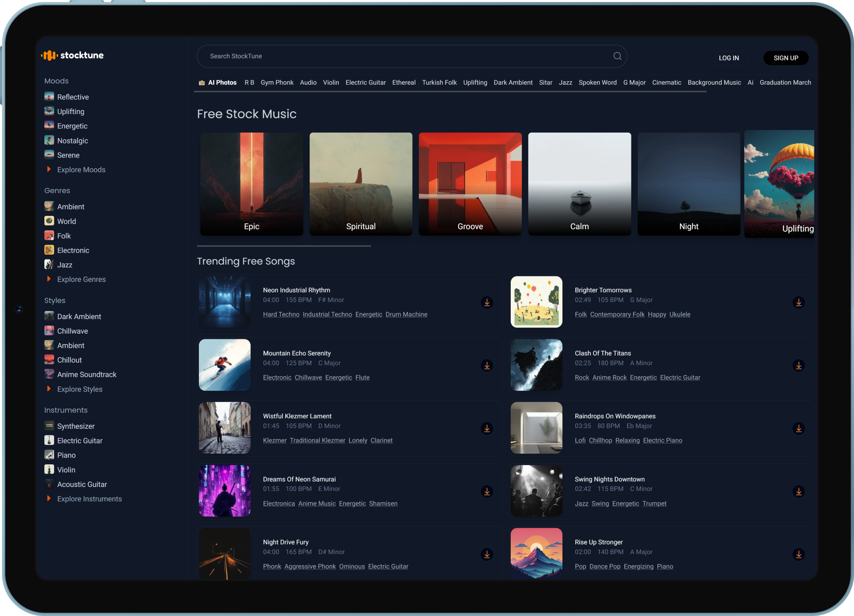Select the Cinematic tag

666,82
